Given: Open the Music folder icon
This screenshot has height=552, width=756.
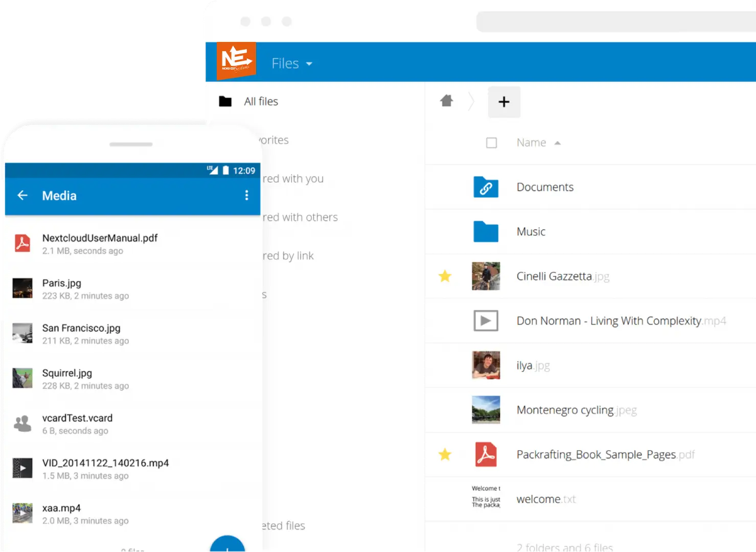Looking at the screenshot, I should [486, 232].
